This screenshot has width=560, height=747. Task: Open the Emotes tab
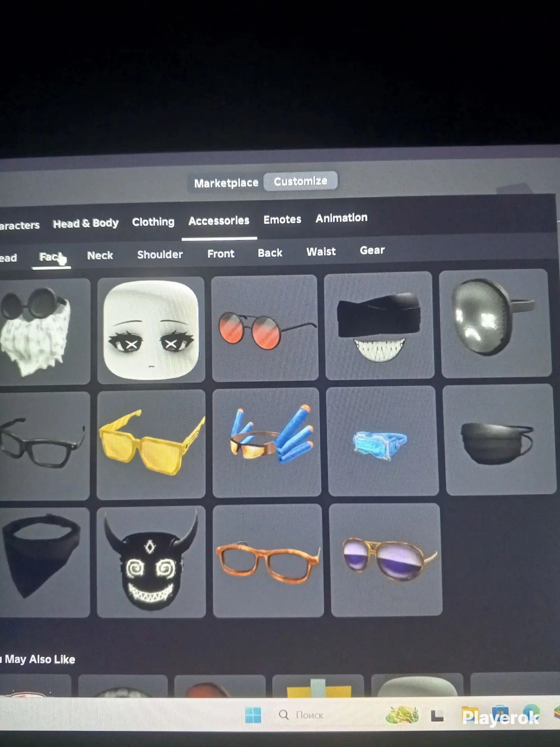point(282,220)
